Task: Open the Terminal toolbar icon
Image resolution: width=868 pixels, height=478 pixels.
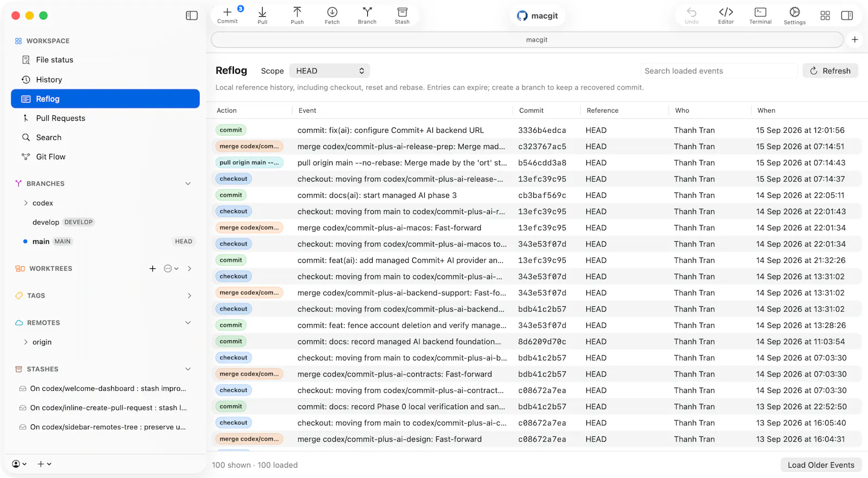Action: pos(761,15)
